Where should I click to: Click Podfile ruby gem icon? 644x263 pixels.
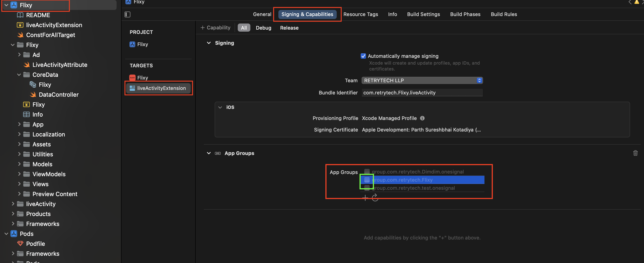(x=20, y=244)
